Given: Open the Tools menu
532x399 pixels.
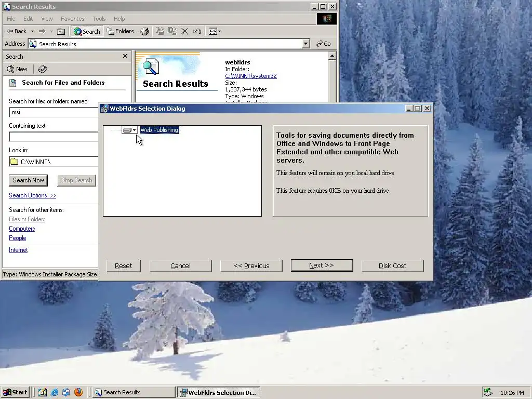Looking at the screenshot, I should click(x=99, y=19).
